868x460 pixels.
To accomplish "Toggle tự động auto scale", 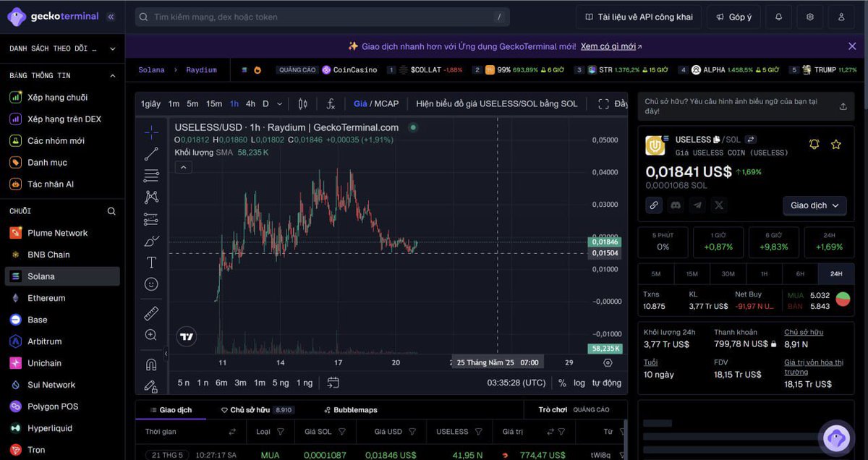I will click(606, 383).
